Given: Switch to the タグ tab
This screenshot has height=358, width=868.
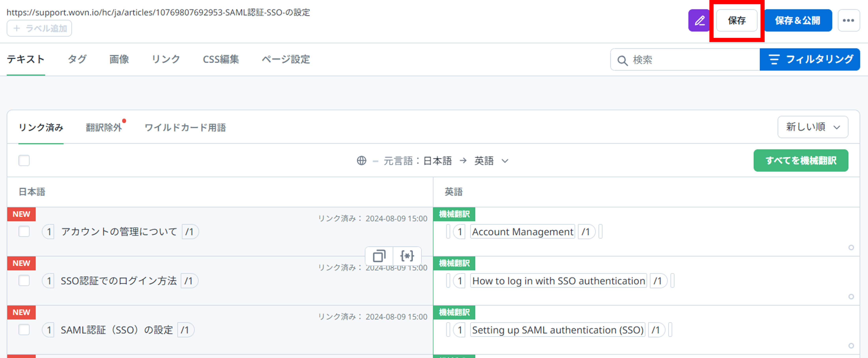Looking at the screenshot, I should pyautogui.click(x=77, y=59).
